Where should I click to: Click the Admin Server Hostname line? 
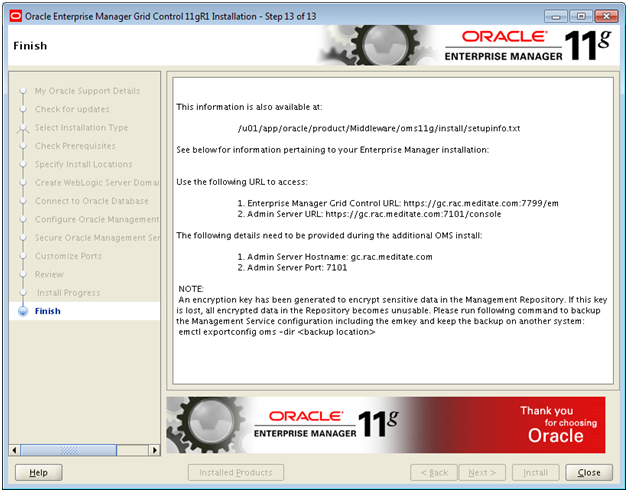pos(335,257)
